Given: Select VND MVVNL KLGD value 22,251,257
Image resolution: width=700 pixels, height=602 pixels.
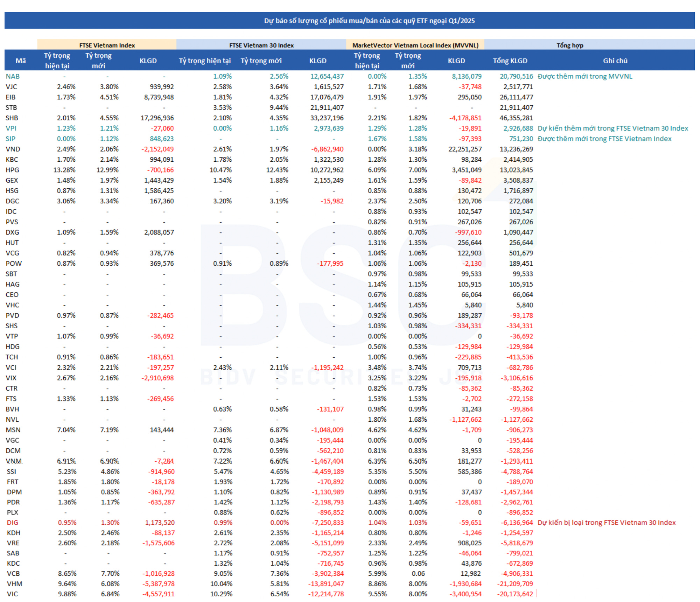Looking at the screenshot, I should pyautogui.click(x=465, y=149).
